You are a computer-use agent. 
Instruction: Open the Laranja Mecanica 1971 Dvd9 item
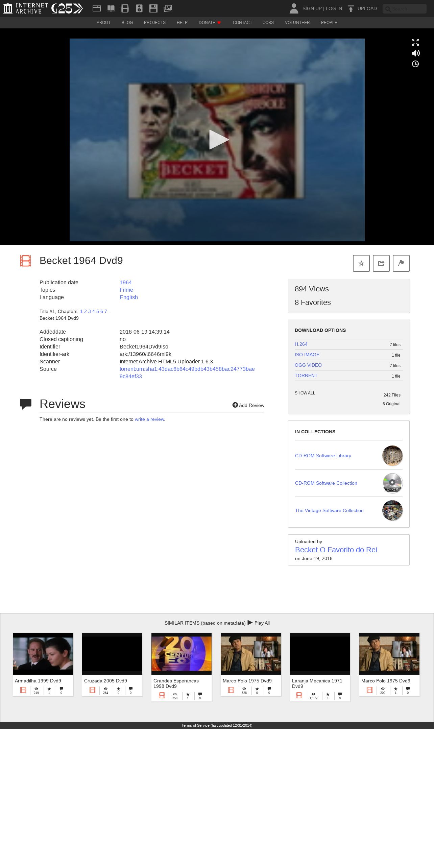coord(320,667)
